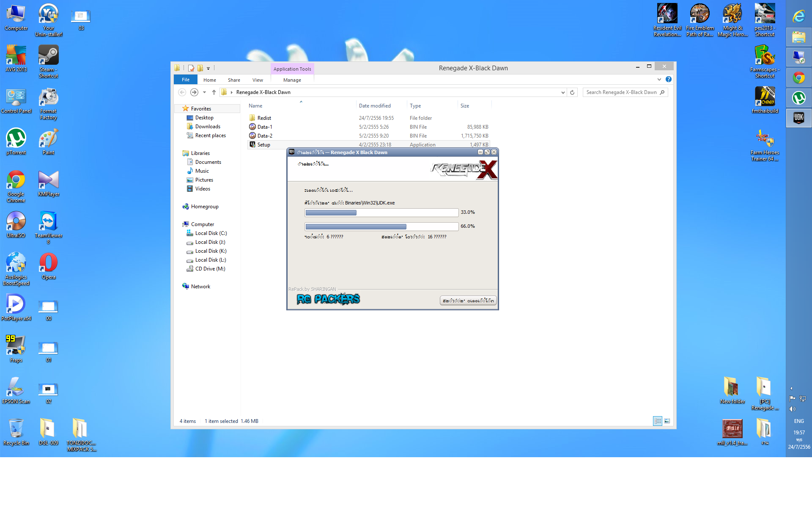Click the installer cancel button
The image size is (812, 508).
pyautogui.click(x=468, y=301)
